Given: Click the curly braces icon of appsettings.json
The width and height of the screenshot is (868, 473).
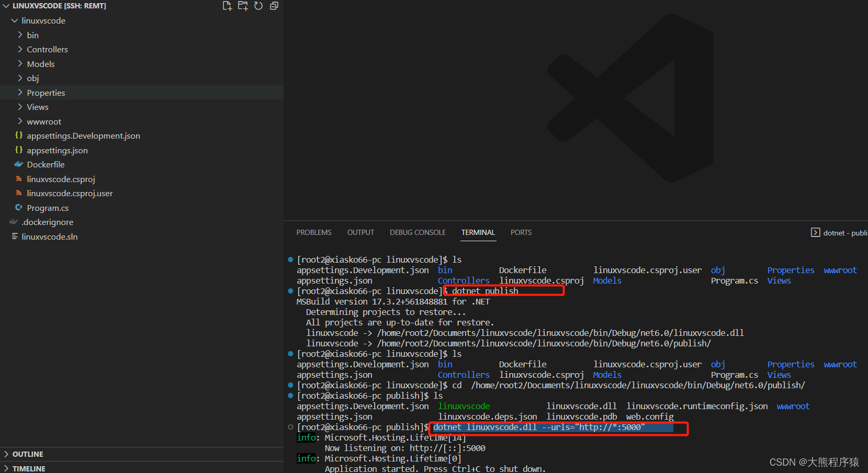Looking at the screenshot, I should click(x=19, y=150).
